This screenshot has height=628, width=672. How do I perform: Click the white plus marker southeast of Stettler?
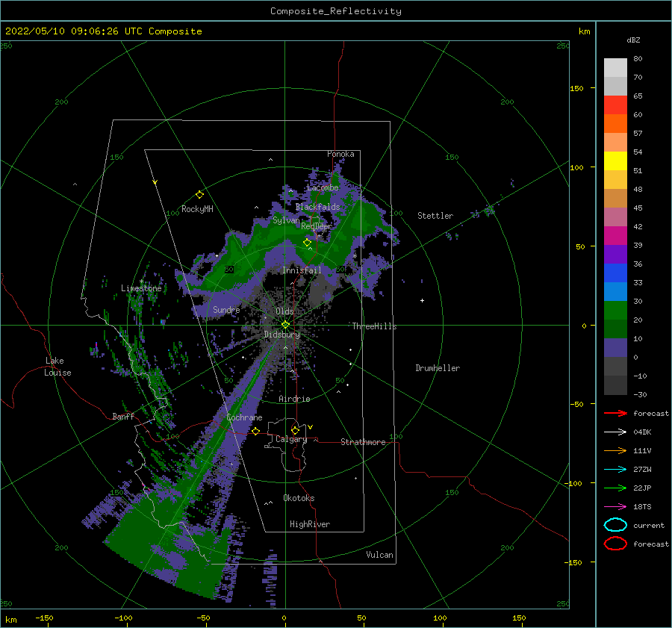coord(422,300)
